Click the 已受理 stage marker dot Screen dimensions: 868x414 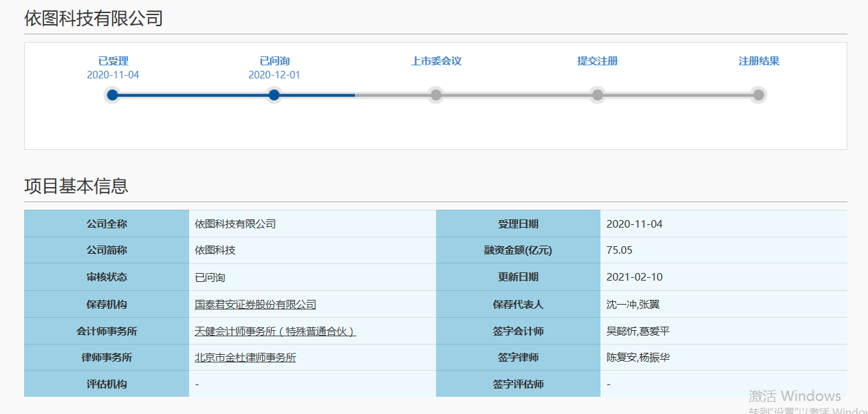coord(113,95)
